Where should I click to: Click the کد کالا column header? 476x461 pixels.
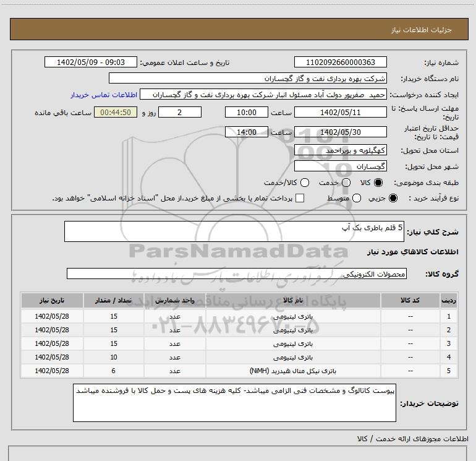point(410,301)
